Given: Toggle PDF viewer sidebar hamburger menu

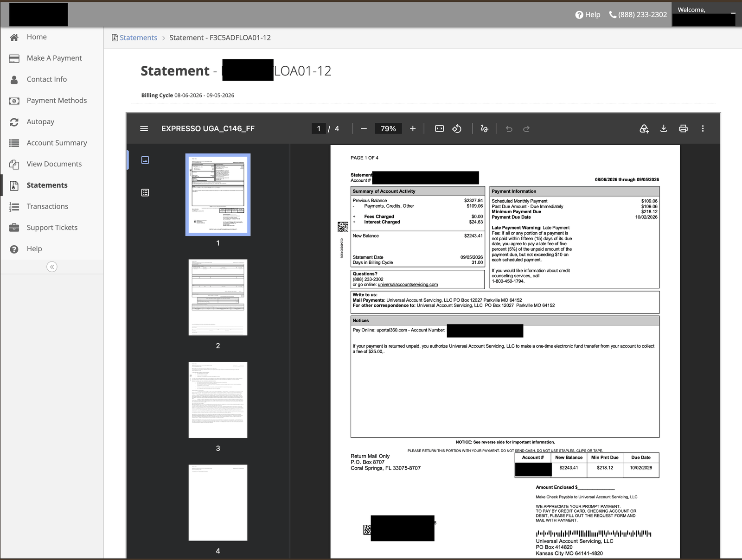Looking at the screenshot, I should pyautogui.click(x=144, y=128).
